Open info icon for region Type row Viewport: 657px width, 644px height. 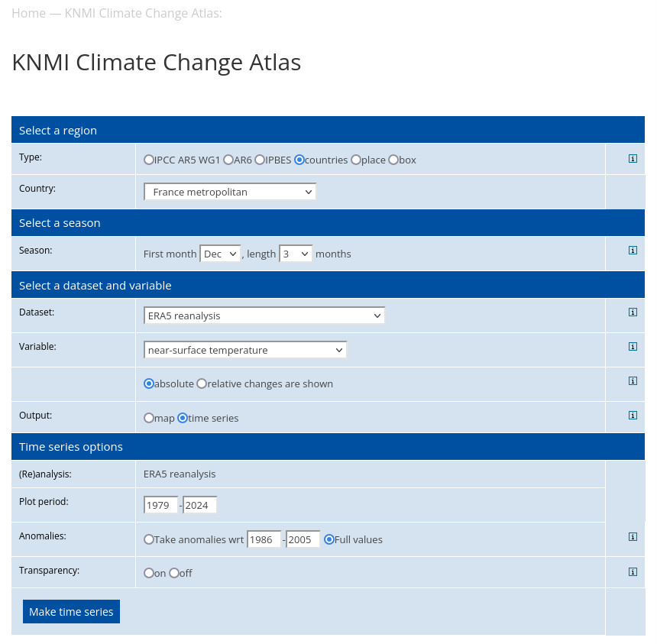click(x=633, y=158)
